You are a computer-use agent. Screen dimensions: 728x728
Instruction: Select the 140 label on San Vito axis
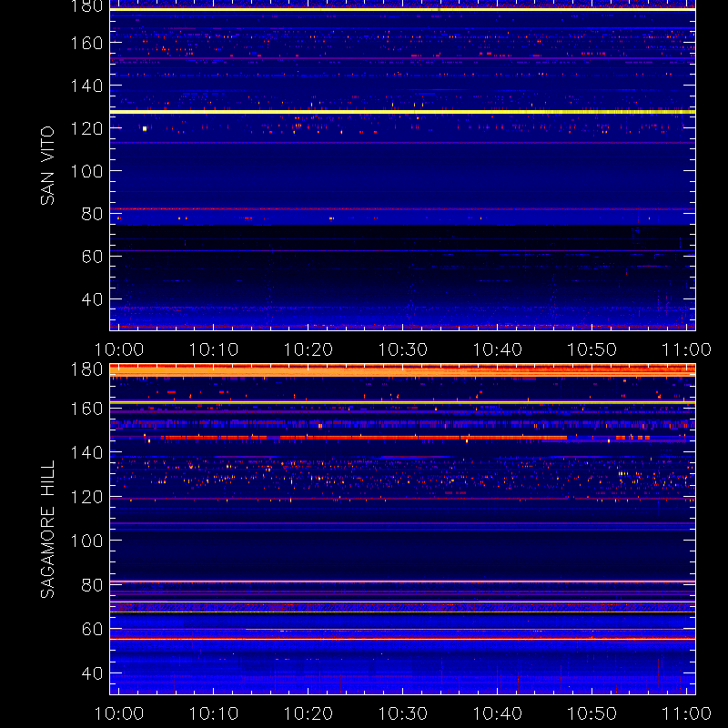86,86
